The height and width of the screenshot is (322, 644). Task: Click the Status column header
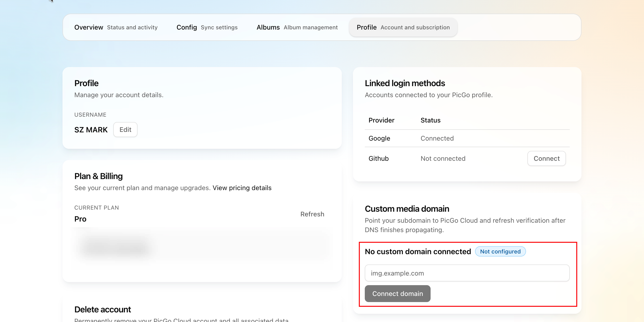click(x=430, y=120)
